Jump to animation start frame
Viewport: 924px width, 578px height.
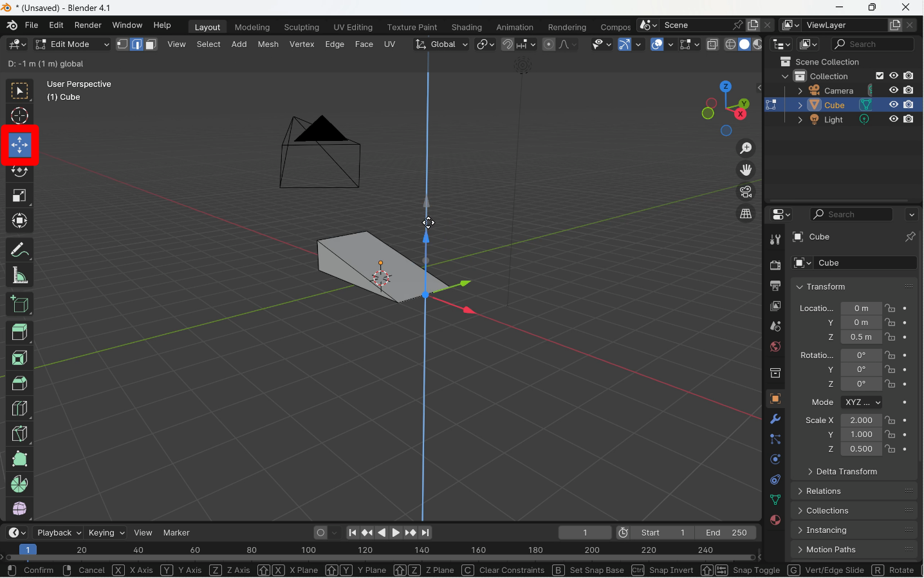(353, 533)
